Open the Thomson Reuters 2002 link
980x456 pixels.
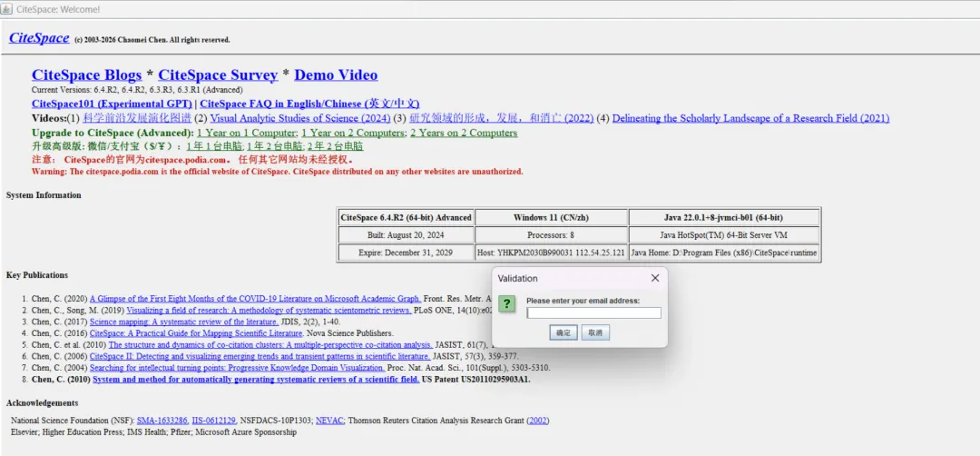[537, 421]
